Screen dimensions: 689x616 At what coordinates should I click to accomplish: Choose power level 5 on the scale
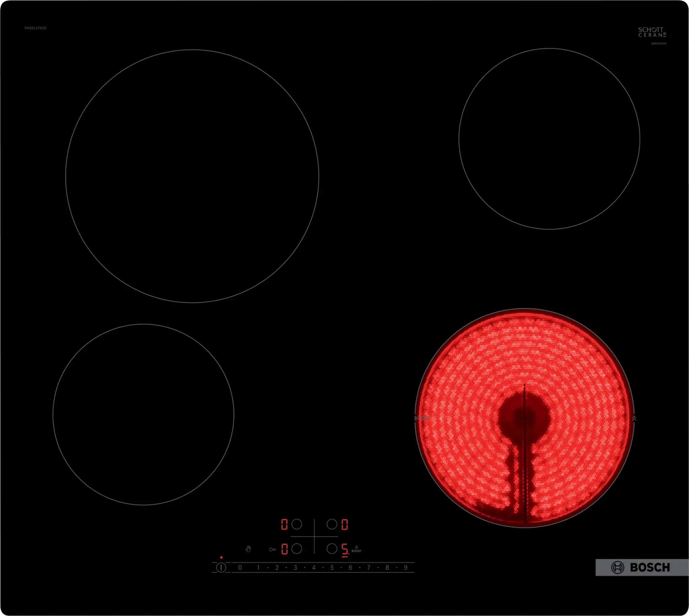tap(332, 568)
